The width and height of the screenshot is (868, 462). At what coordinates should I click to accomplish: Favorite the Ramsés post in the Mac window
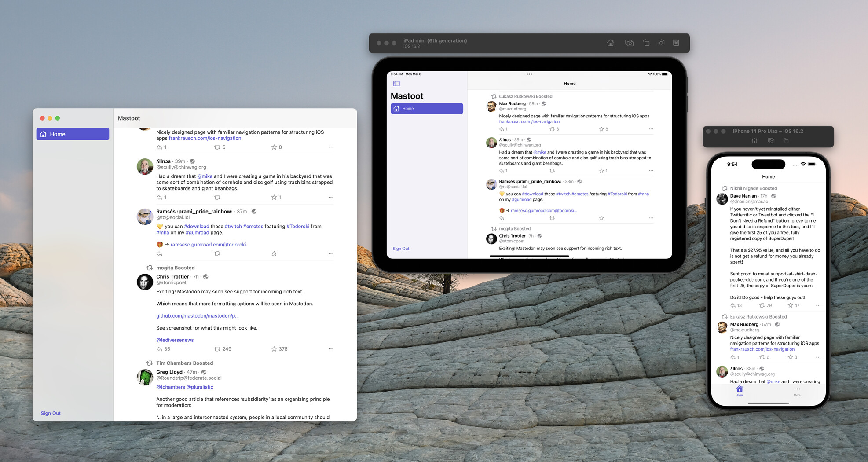click(274, 253)
